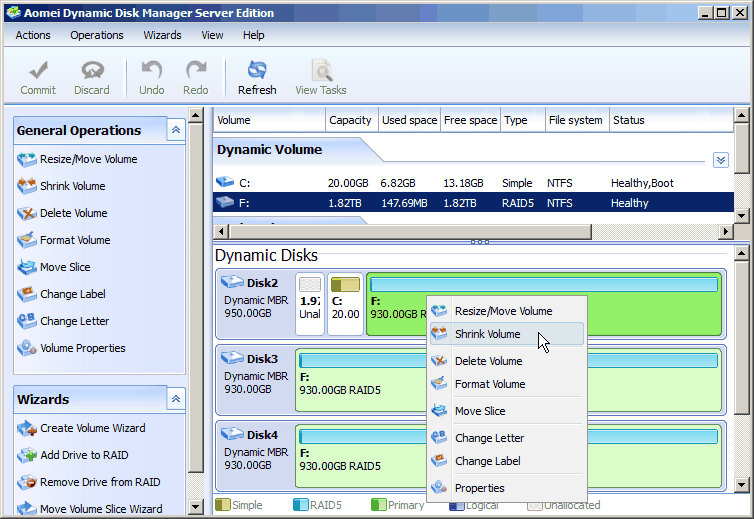
Task: Click the Disk3 drive icon
Action: 232,358
